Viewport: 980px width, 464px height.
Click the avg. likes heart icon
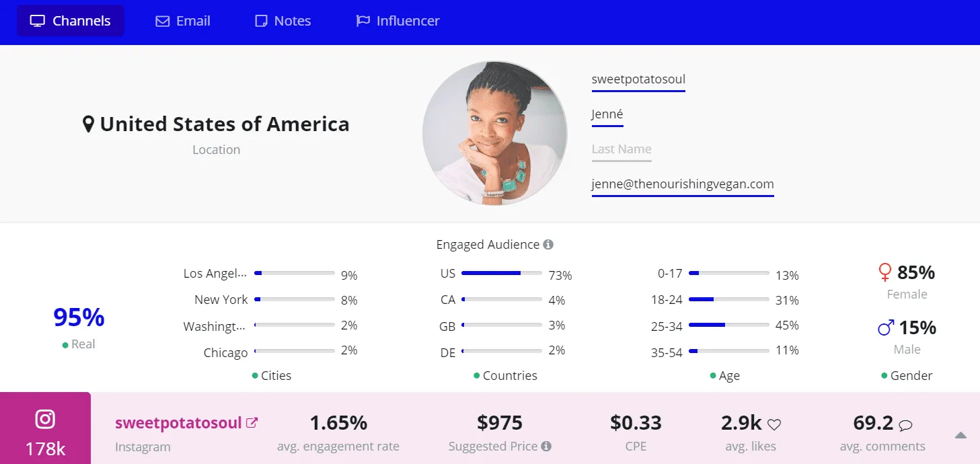coord(774,424)
